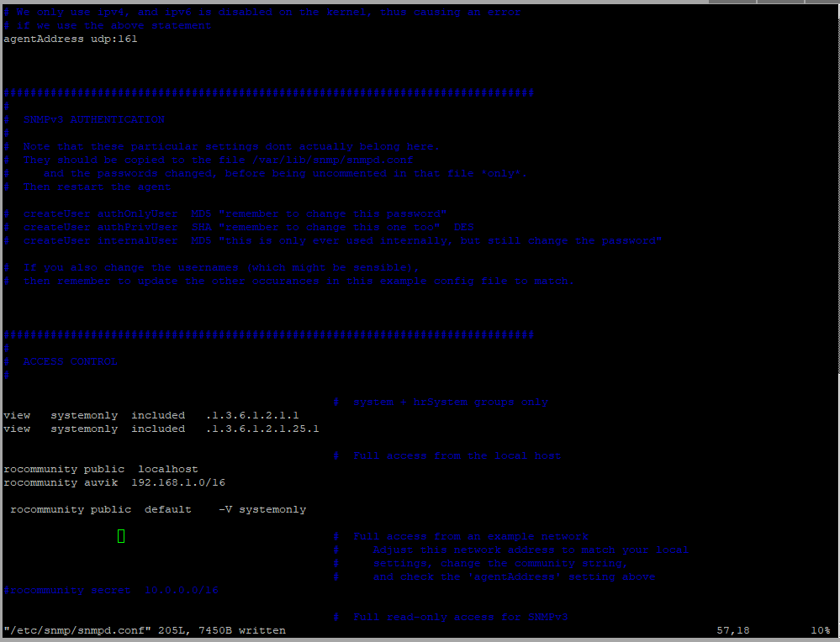Click "localhost" in the rocommunity public line
This screenshot has height=642, width=840.
(x=168, y=469)
